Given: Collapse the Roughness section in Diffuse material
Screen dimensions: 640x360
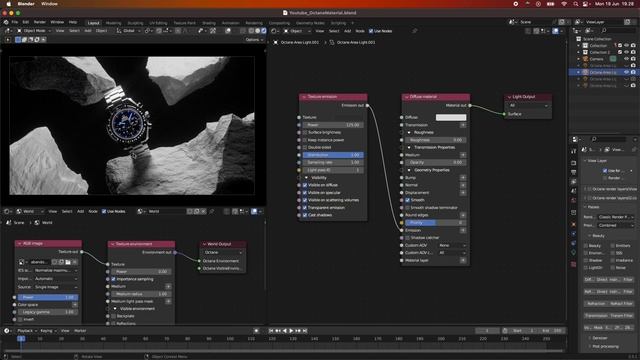Looking at the screenshot, I should (409, 133).
